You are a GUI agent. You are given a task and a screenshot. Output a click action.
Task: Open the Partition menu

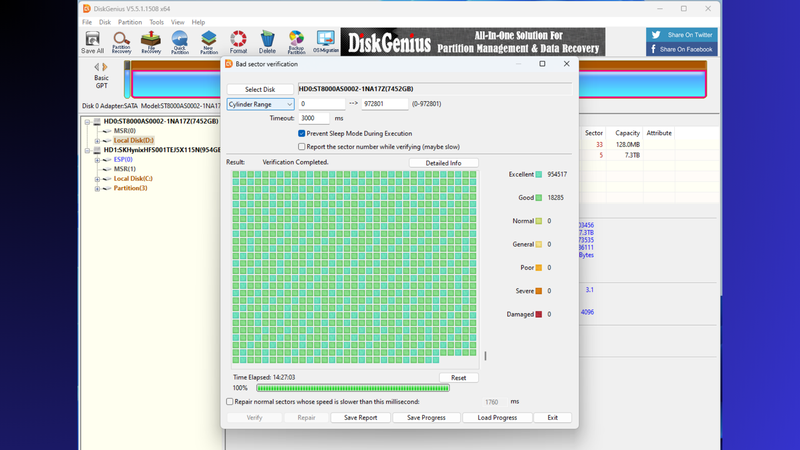130,22
